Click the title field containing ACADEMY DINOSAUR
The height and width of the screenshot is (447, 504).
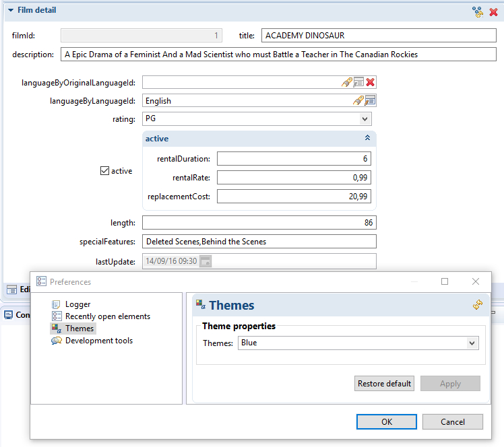point(377,36)
